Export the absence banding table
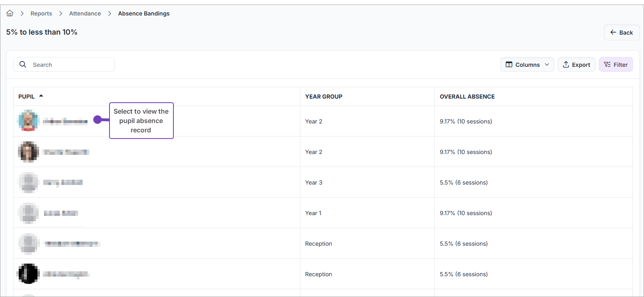Screen dimensions: 644x297 [x=576, y=64]
